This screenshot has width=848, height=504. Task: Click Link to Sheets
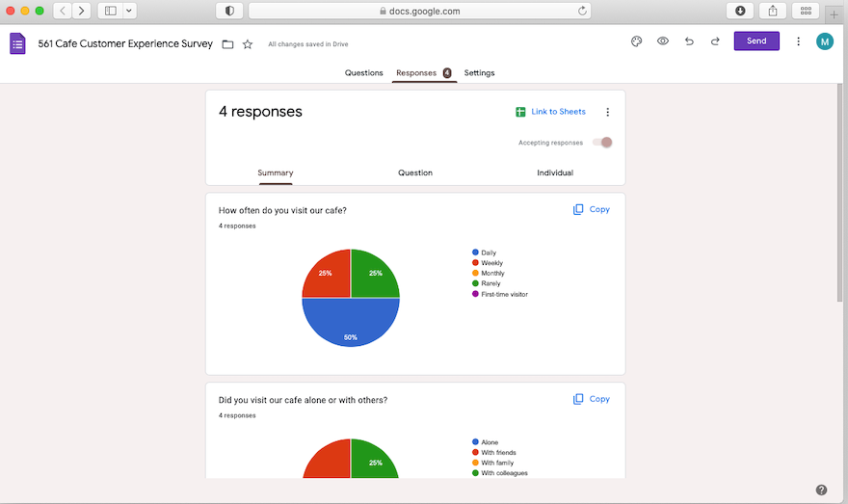550,112
